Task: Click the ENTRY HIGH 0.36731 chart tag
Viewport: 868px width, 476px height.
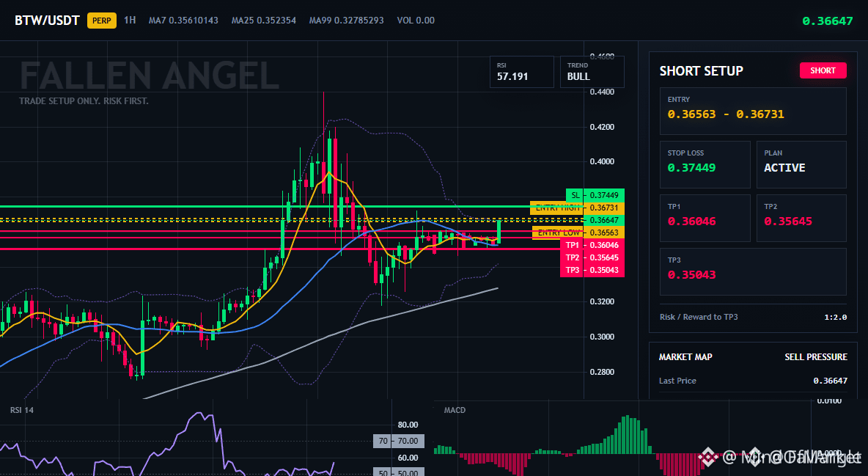Action: click(578, 208)
